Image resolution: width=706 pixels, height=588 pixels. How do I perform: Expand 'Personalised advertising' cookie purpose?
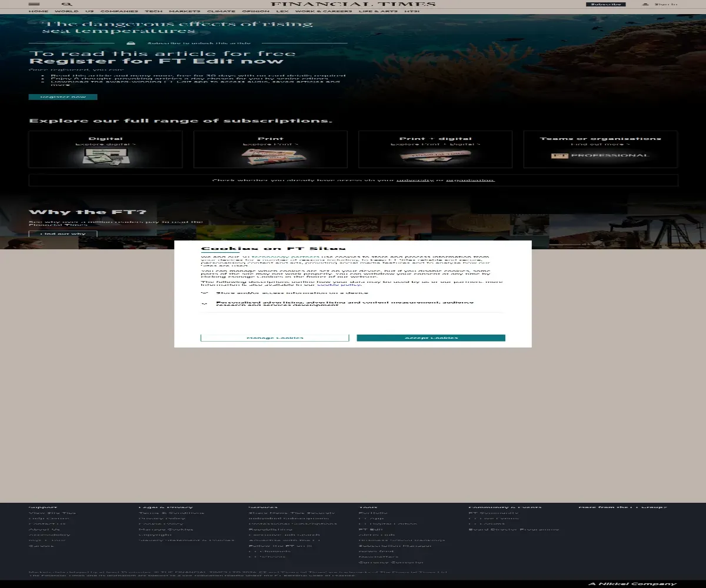(205, 304)
